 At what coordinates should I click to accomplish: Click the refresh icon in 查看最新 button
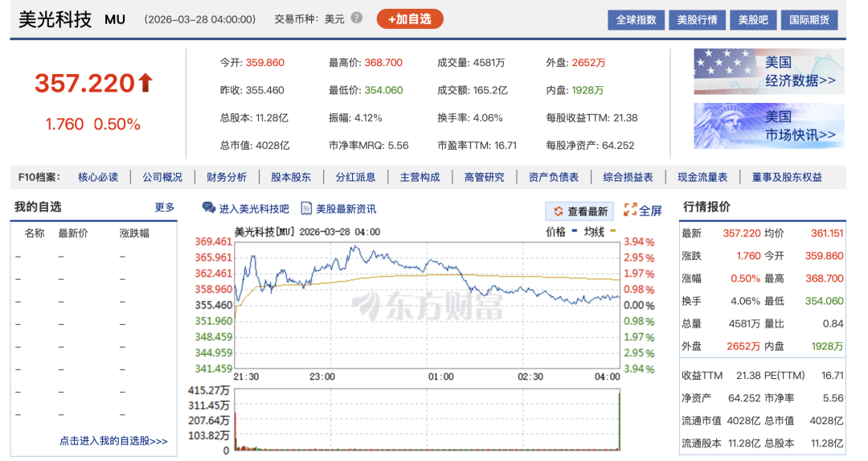(x=557, y=211)
